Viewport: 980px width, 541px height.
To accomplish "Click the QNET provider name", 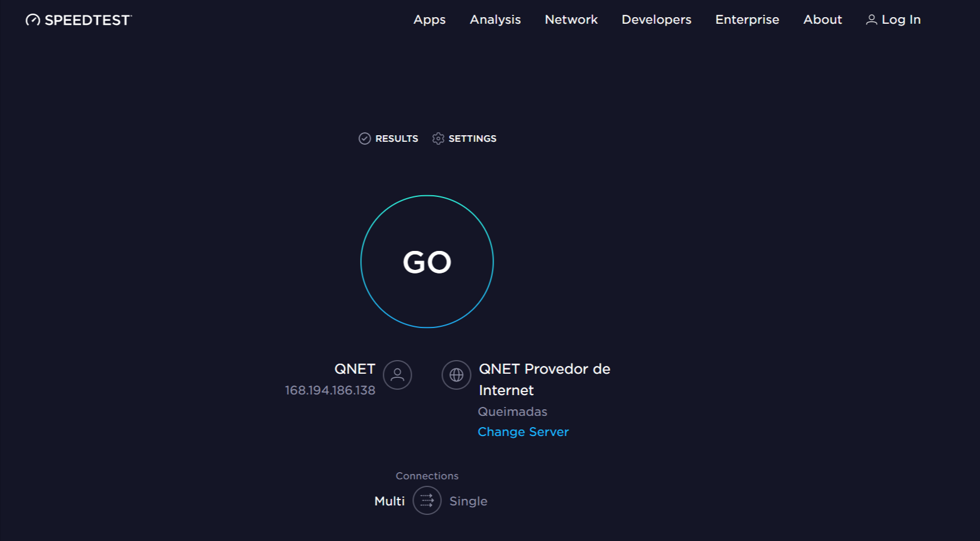I will click(x=355, y=369).
